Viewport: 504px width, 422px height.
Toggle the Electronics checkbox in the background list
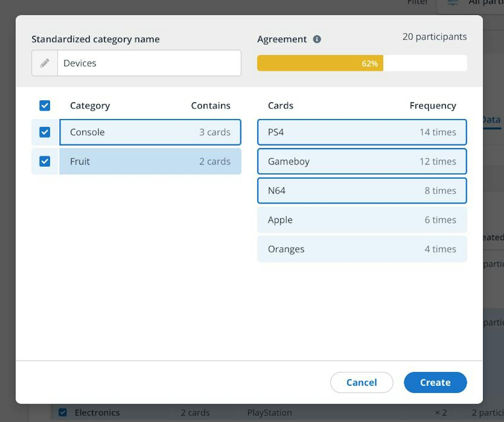[63, 412]
